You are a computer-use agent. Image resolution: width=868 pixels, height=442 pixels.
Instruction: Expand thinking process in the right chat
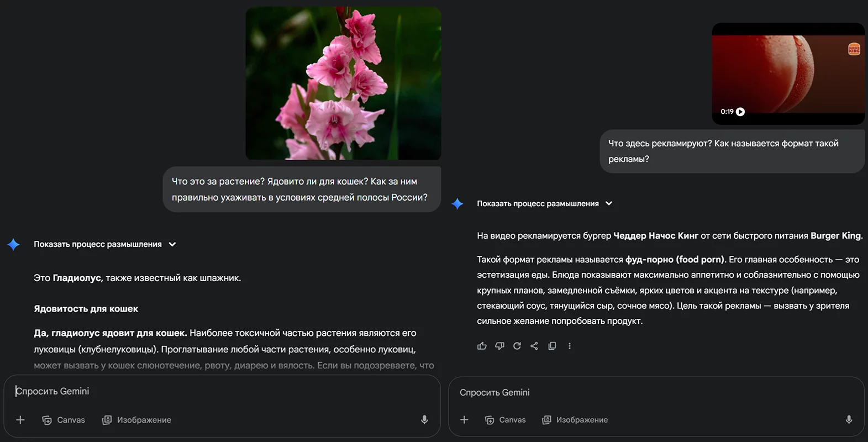[x=545, y=204]
